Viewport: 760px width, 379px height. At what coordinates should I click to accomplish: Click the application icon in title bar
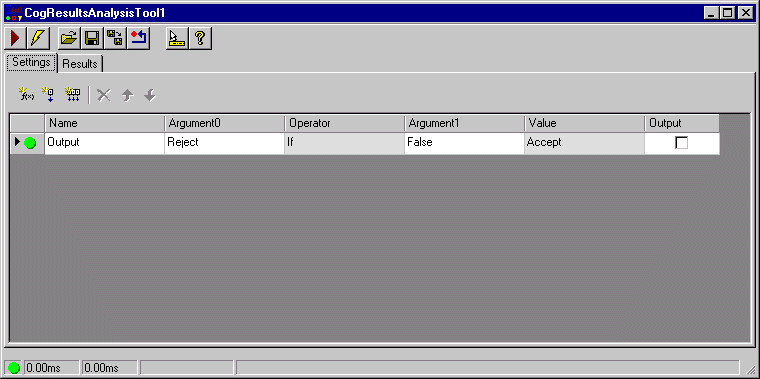point(14,13)
